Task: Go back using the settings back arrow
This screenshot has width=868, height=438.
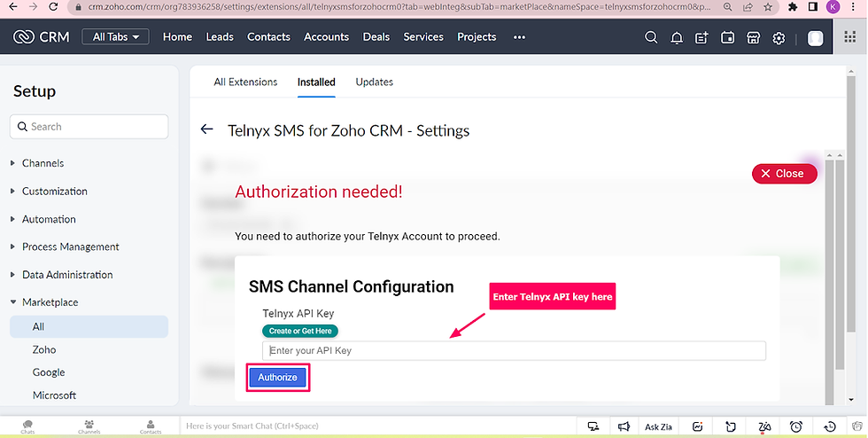Action: [206, 129]
